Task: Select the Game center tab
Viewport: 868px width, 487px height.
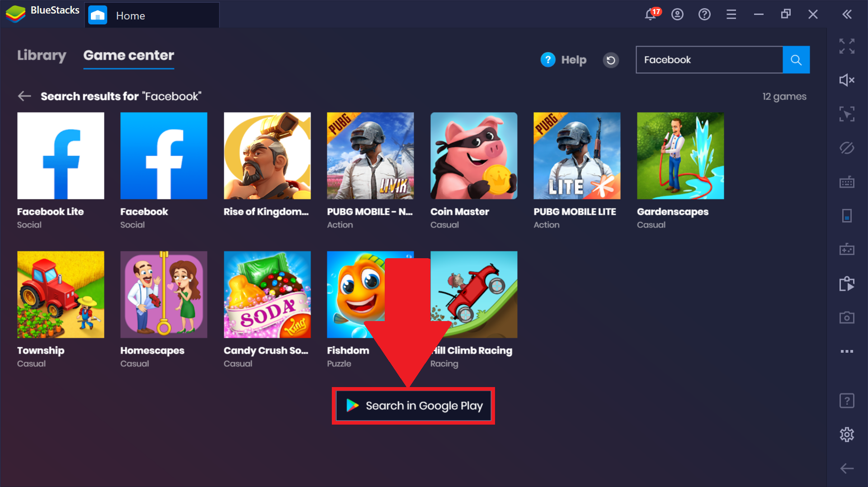Action: pos(129,55)
